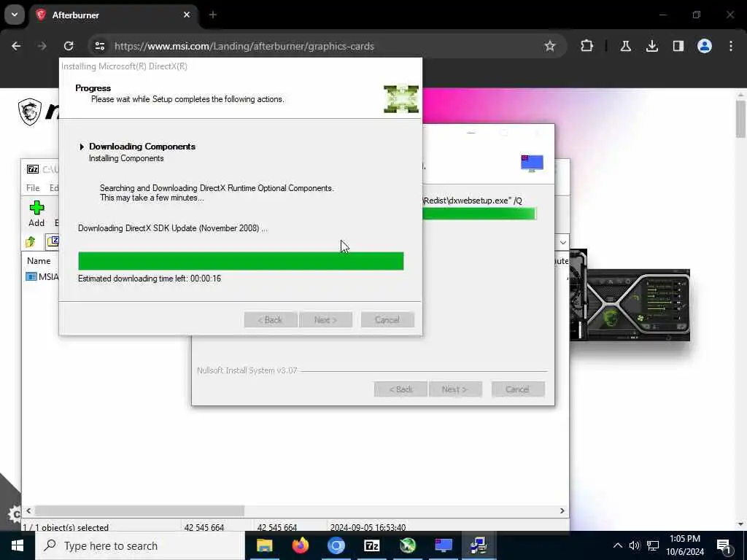Show hidden system tray icons
This screenshot has width=747, height=560.
tap(617, 545)
